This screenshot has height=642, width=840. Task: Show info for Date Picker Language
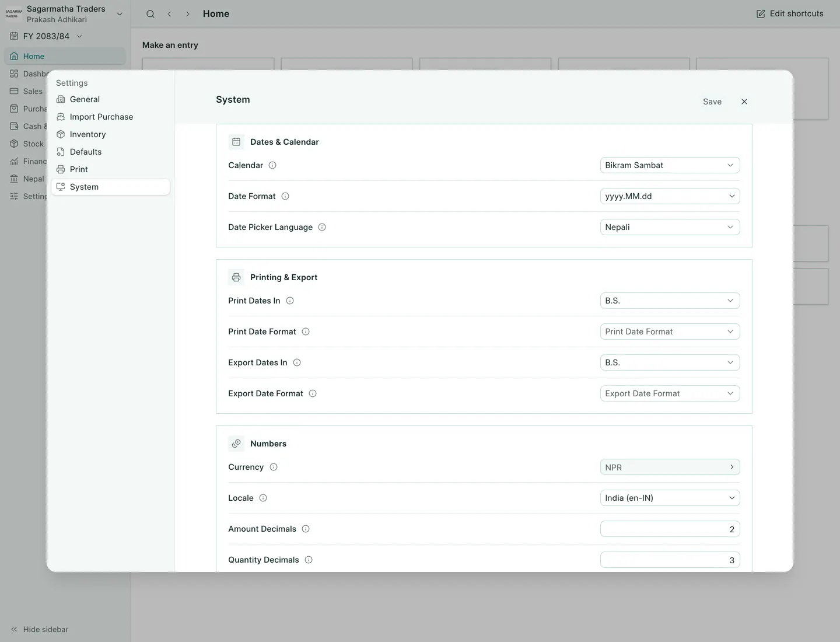coord(322,227)
